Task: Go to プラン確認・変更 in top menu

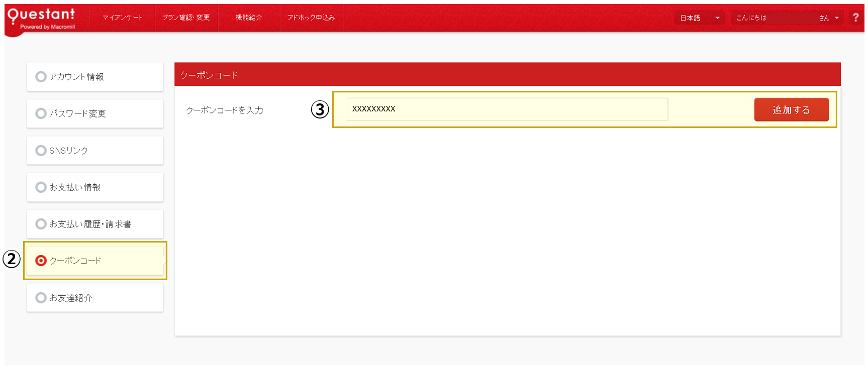Action: pyautogui.click(x=186, y=18)
